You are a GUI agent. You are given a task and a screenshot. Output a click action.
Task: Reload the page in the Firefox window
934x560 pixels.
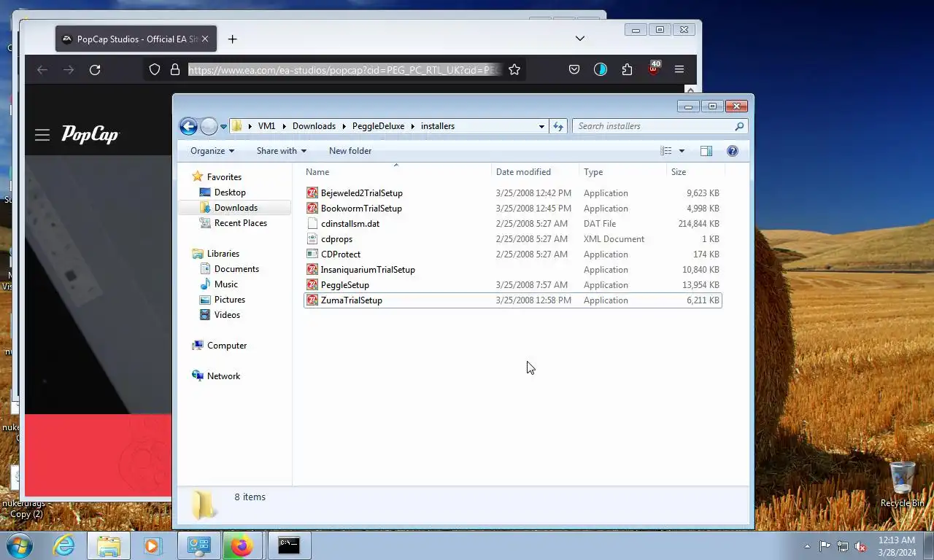click(95, 70)
